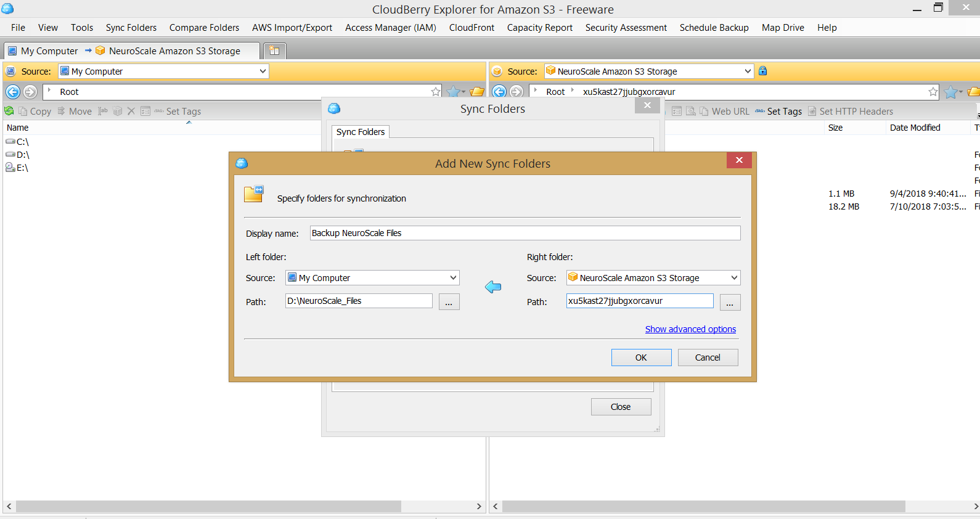This screenshot has width=980, height=519.
Task: Click Close button in Sync Folders dialog
Action: coord(621,407)
